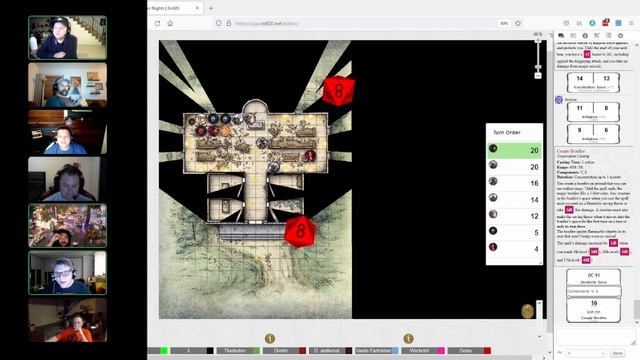Image resolution: width=640 pixels, height=360 pixels.
Task: Reset the 80% browser zoom indicator
Action: pos(504,24)
